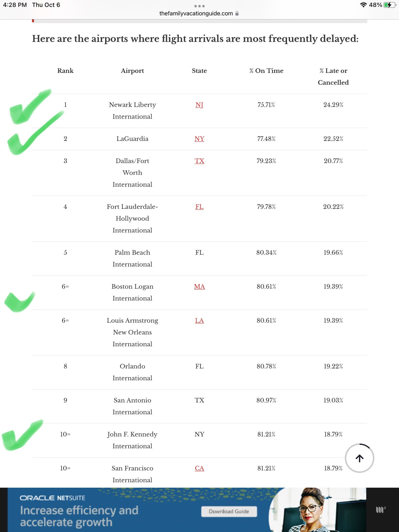Follow the TX link for Dallas/Fort Worth
This screenshot has height=532, width=399.
(199, 161)
